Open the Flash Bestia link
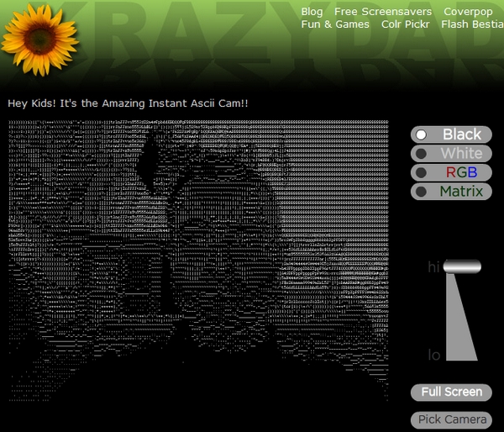 click(472, 24)
